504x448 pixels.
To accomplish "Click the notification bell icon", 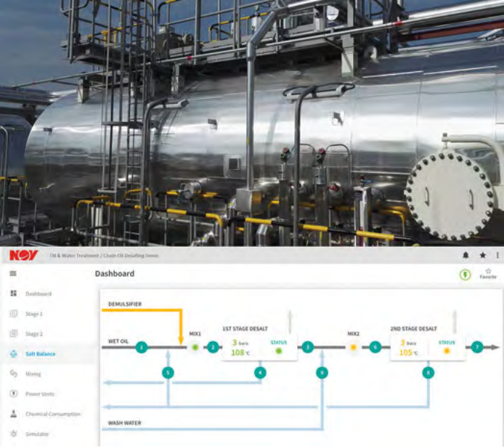I will [466, 256].
